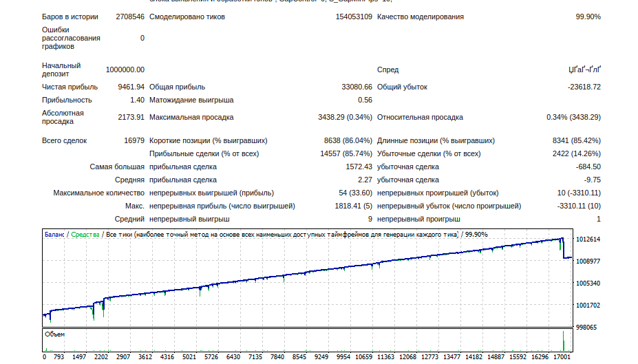This screenshot has height=364, width=638.
Task: Click the largest loss trade value -684.50
Action: tap(588, 167)
